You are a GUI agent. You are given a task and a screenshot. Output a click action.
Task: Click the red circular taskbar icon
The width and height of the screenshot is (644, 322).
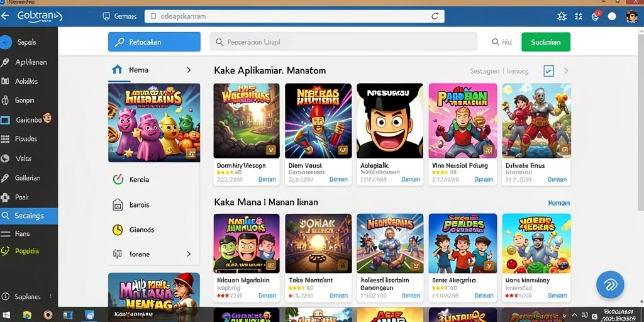[48, 315]
